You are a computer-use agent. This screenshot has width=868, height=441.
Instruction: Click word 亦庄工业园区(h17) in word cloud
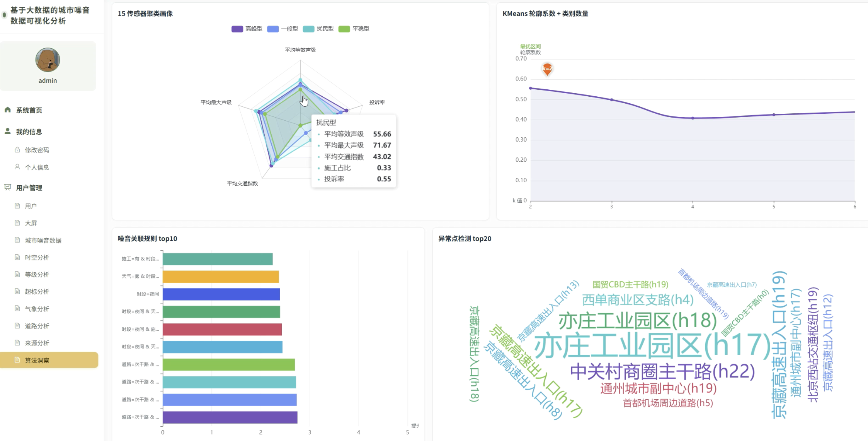pyautogui.click(x=652, y=345)
